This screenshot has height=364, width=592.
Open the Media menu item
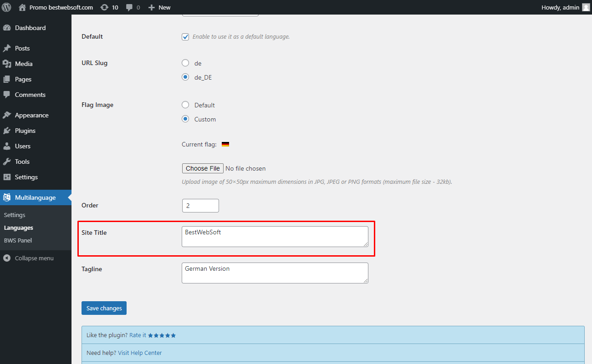36,64
